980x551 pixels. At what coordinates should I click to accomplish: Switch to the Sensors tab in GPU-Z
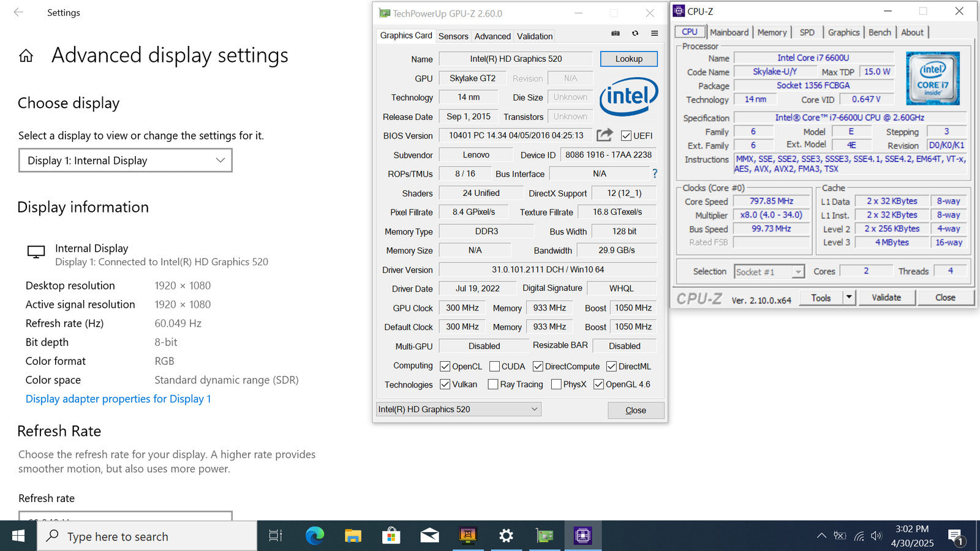coord(453,36)
